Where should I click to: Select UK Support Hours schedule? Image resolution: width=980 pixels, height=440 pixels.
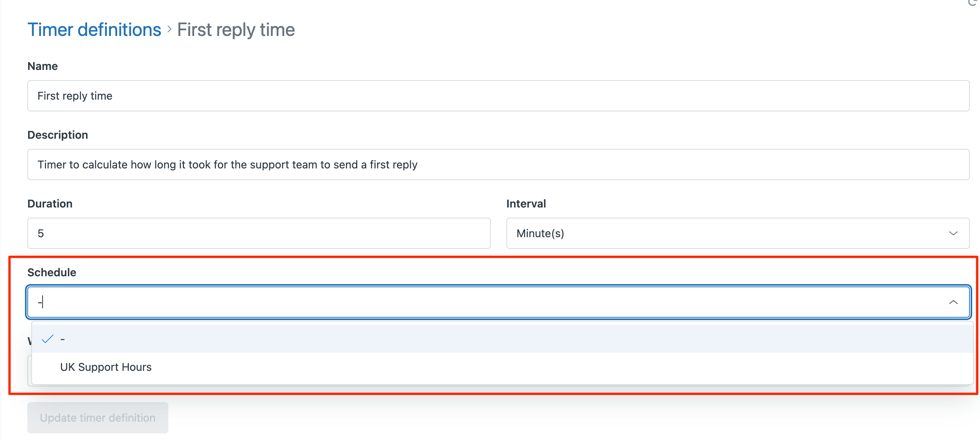point(502,367)
